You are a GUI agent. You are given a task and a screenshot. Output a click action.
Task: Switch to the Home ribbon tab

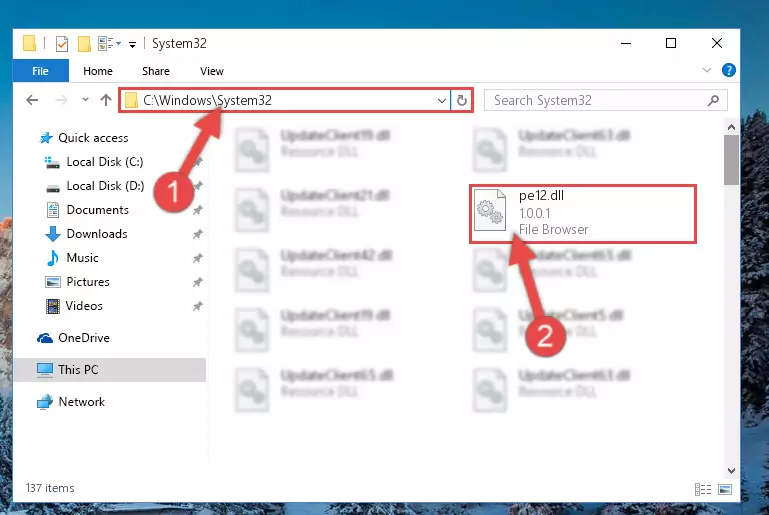point(98,71)
